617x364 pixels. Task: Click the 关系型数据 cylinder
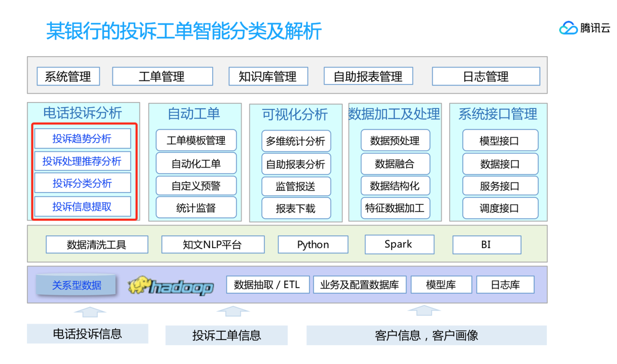click(x=76, y=285)
